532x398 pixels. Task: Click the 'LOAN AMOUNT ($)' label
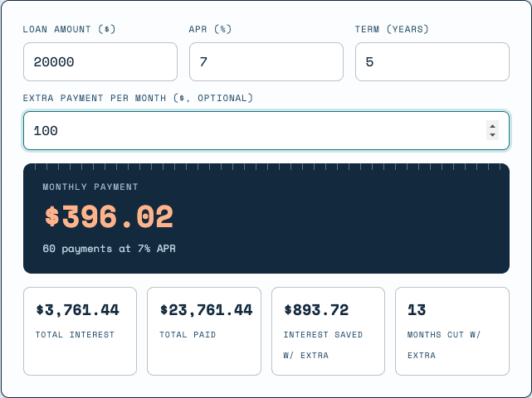(x=69, y=29)
